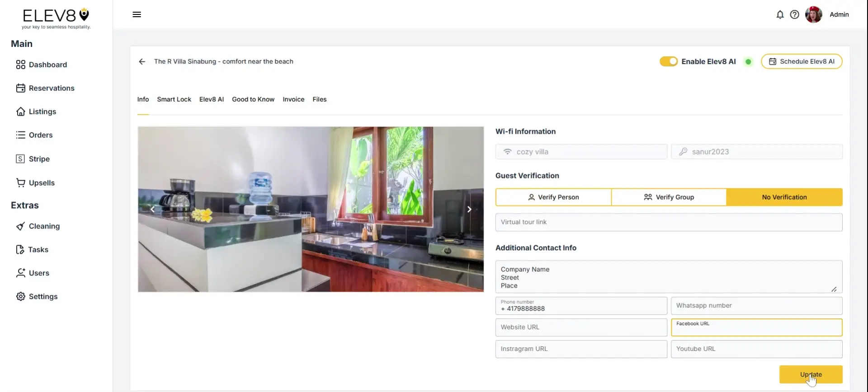Open Reservations in the sidebar
The image size is (868, 392).
[x=45, y=88]
